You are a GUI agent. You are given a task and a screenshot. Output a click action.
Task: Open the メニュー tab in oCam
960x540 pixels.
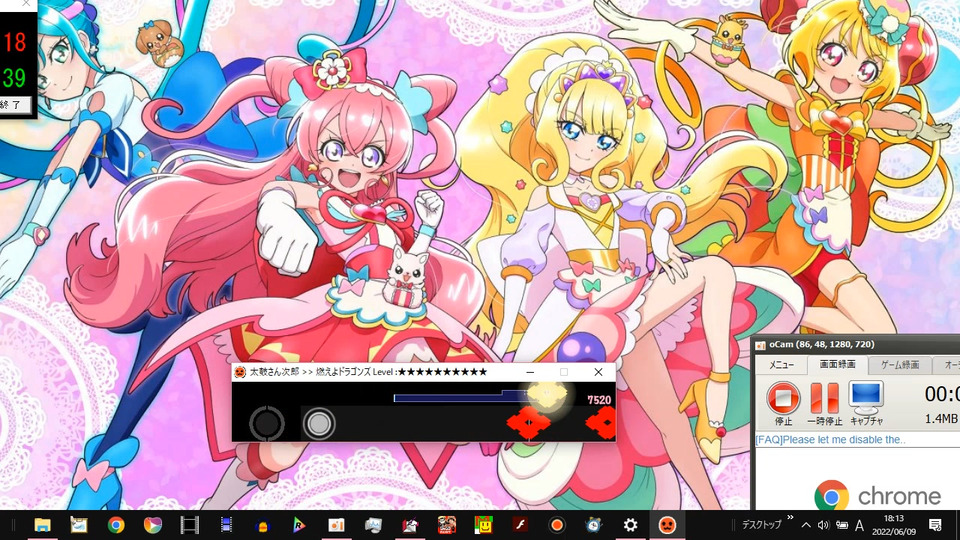(781, 365)
